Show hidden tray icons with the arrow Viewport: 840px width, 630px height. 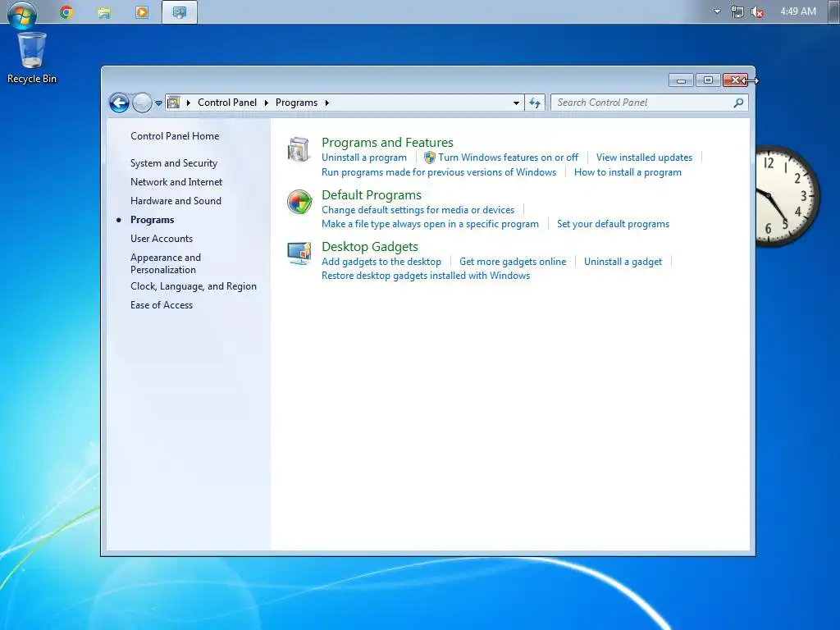click(717, 11)
